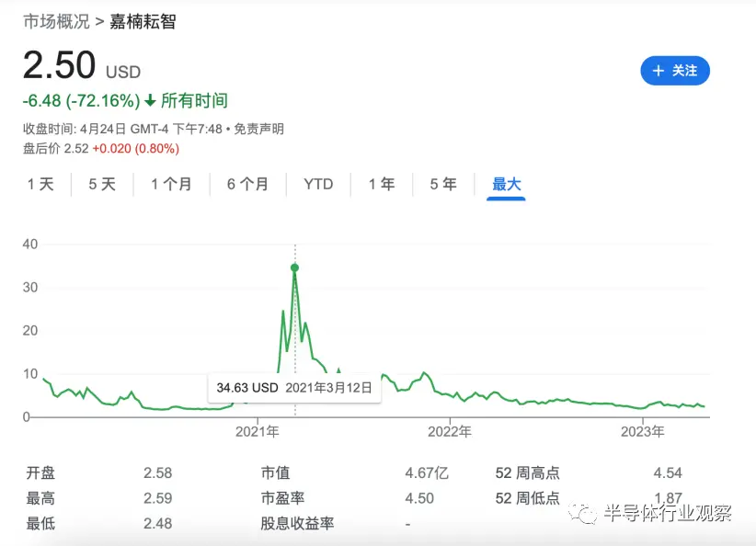756x546 pixels.
Task: Choose the 1 年 range tab
Action: tap(381, 185)
